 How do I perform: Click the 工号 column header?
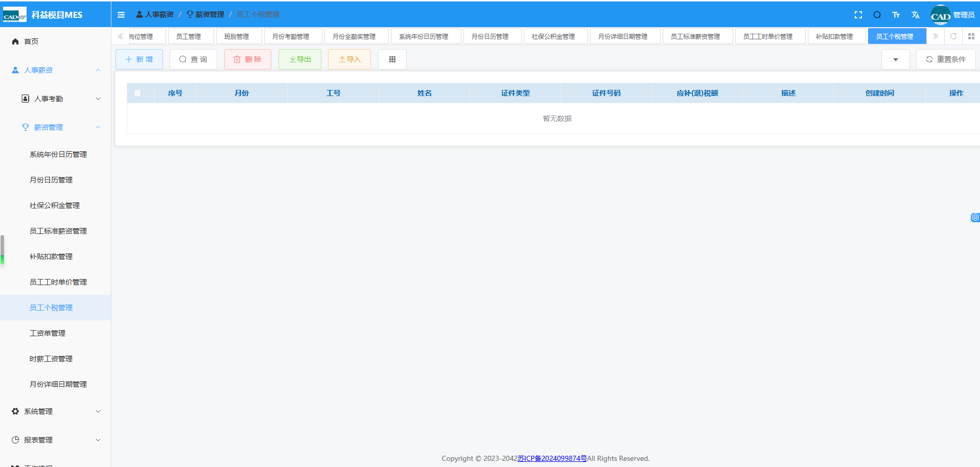(x=333, y=93)
